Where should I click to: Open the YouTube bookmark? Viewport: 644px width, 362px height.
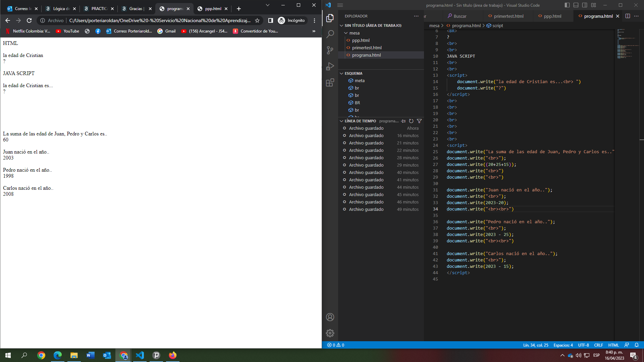point(67,31)
